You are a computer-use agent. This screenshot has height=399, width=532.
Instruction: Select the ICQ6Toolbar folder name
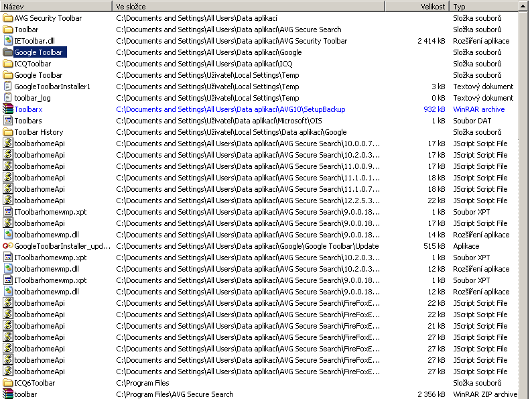click(35, 383)
